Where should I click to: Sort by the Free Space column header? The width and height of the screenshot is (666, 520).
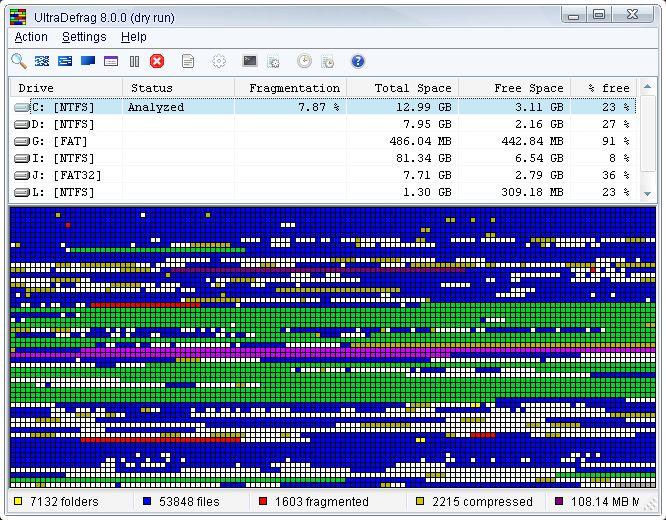515,88
